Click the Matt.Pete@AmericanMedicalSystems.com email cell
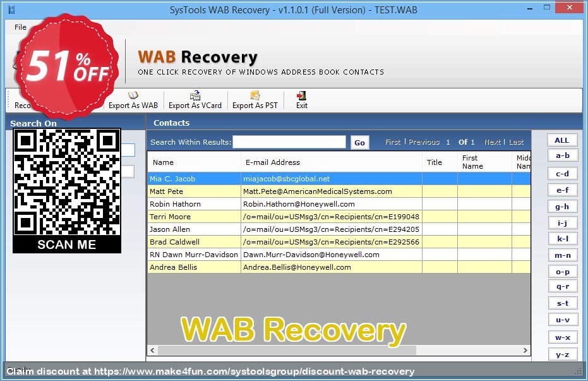Viewport: 588px width, 381px height. tap(332, 191)
